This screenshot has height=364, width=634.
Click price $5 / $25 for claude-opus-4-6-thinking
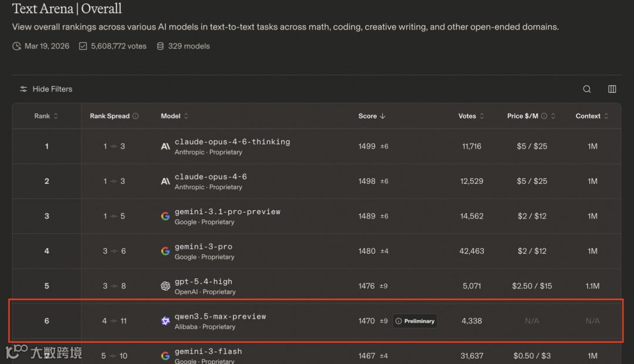coord(532,146)
